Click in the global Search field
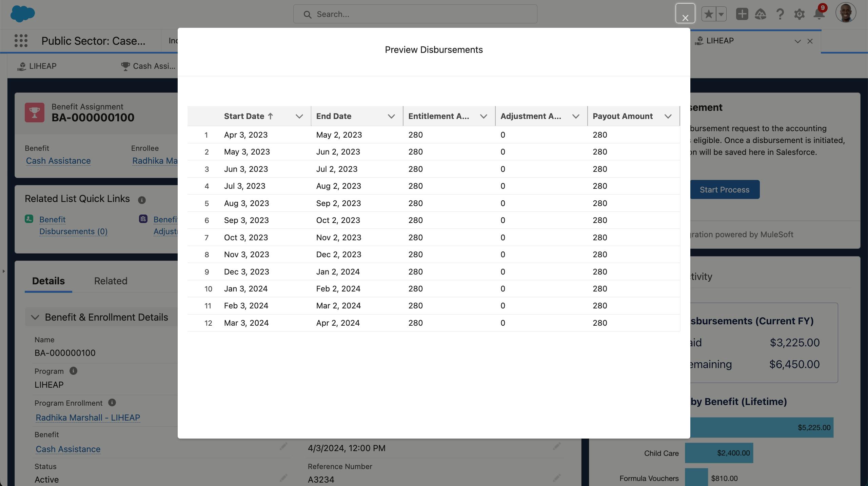 pos(415,14)
